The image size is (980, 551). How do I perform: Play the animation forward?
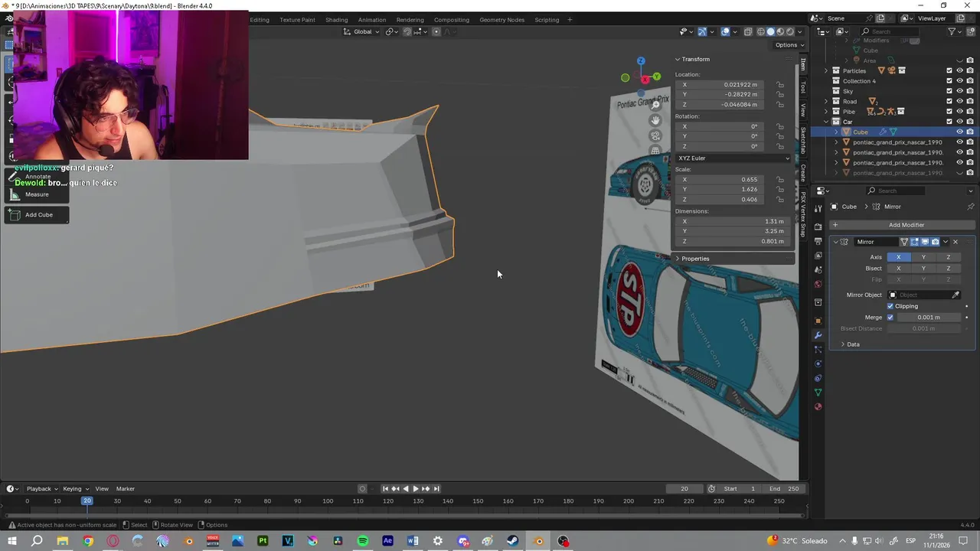click(x=416, y=489)
